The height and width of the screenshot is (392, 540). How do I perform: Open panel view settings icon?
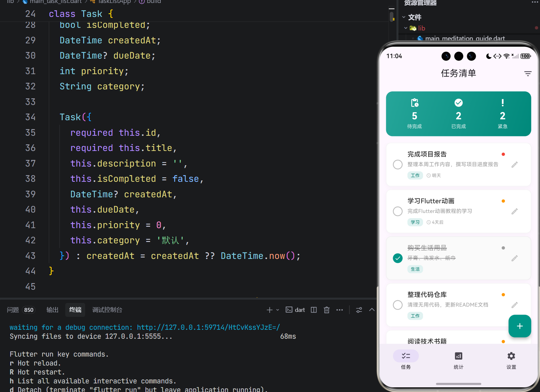click(359, 310)
